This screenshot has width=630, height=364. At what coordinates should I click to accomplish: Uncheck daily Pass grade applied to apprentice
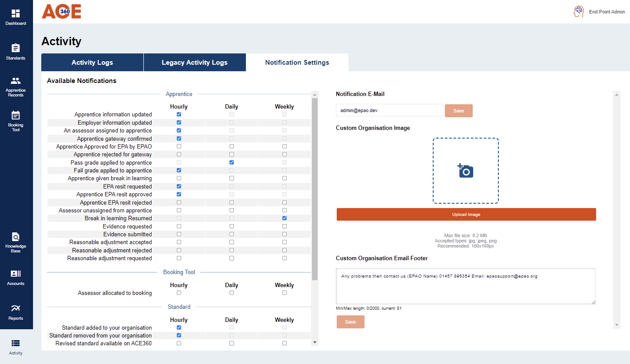pos(232,162)
